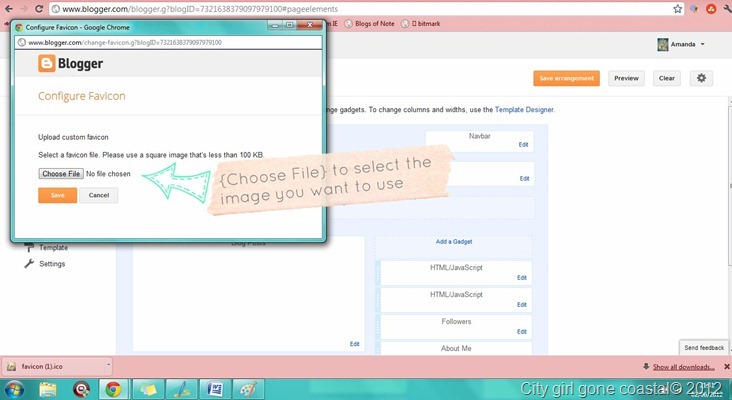This screenshot has width=732, height=400.
Task: Open Template in the left sidebar
Action: (53, 248)
